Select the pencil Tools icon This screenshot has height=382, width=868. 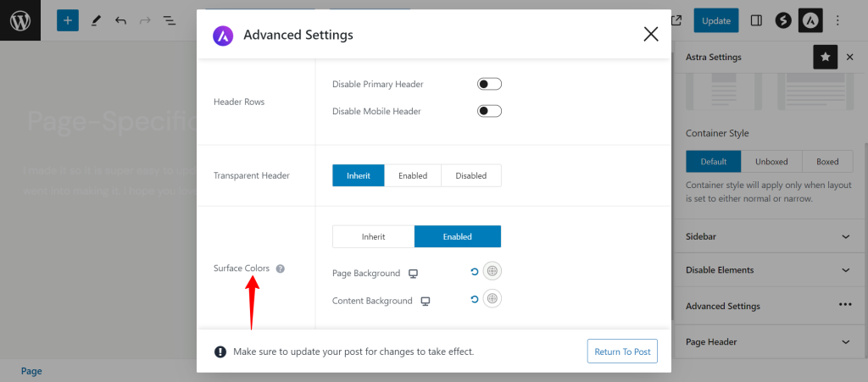tap(97, 20)
